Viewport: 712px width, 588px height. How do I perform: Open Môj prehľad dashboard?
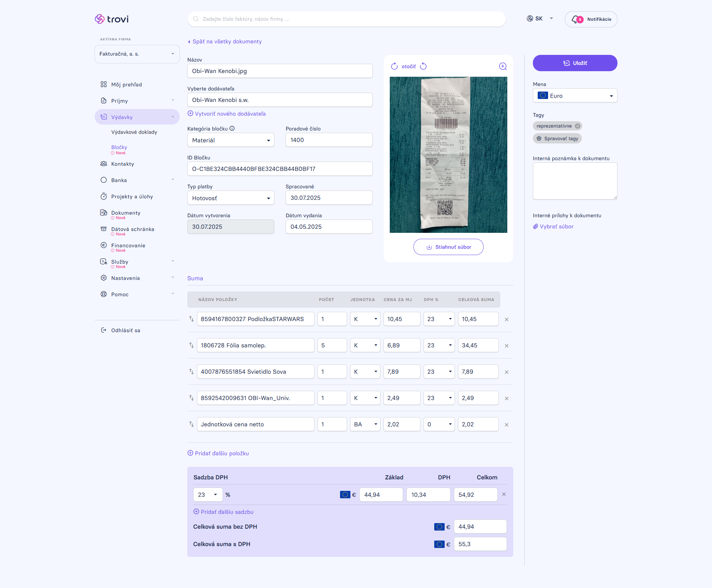126,85
